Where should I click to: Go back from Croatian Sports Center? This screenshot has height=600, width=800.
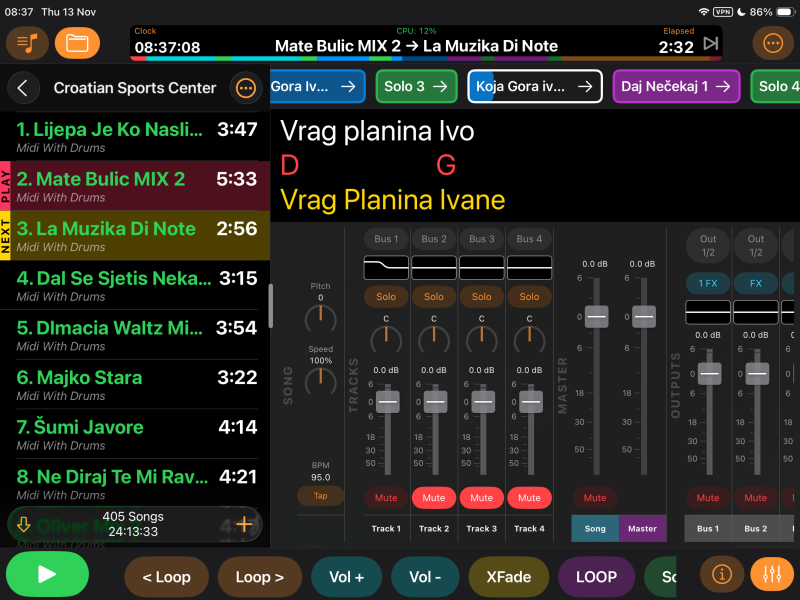pos(23,88)
